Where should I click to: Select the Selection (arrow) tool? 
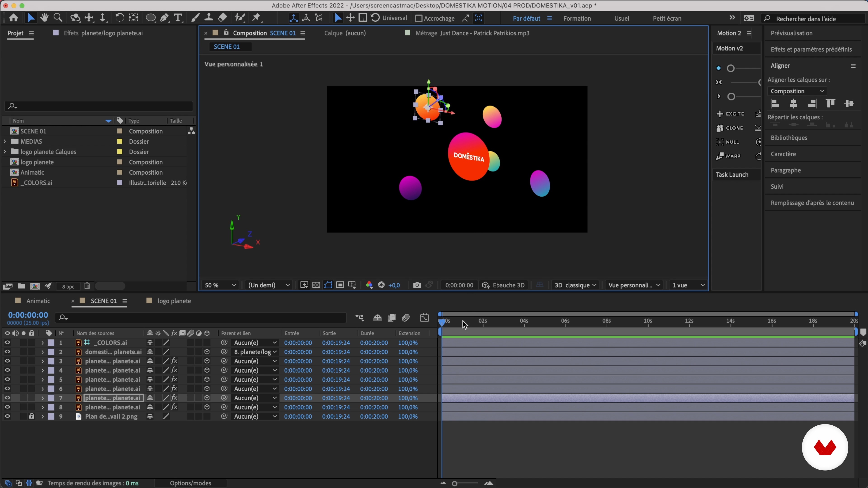pos(31,18)
